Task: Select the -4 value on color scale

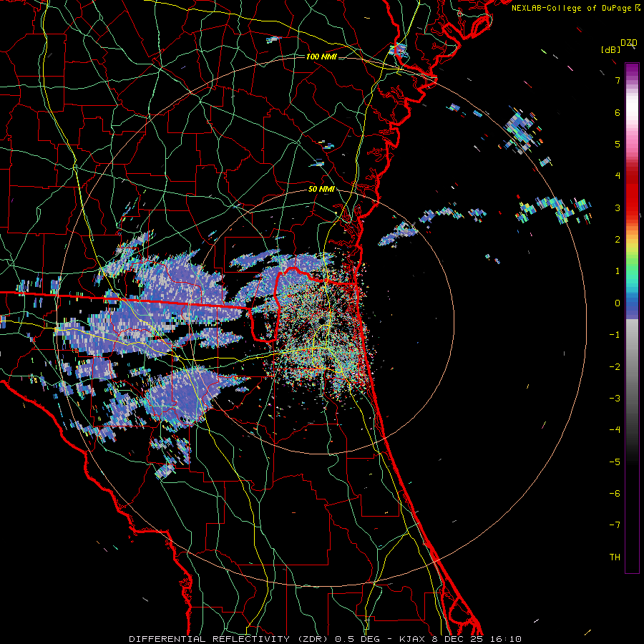Action: click(615, 430)
